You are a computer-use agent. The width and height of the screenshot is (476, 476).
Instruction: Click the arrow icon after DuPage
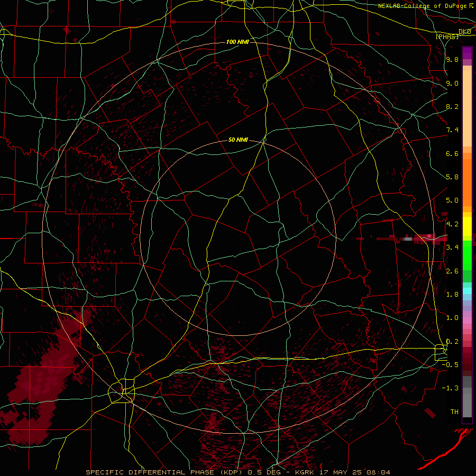pyautogui.click(x=471, y=6)
